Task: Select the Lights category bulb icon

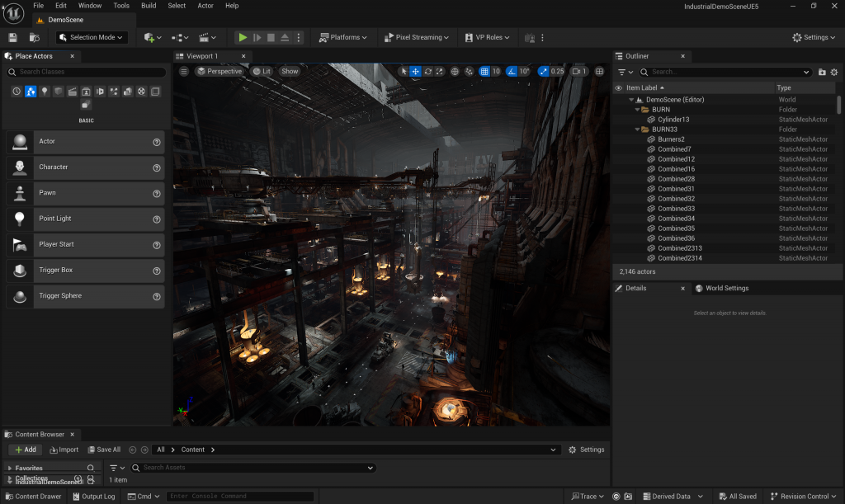Action: point(45,92)
